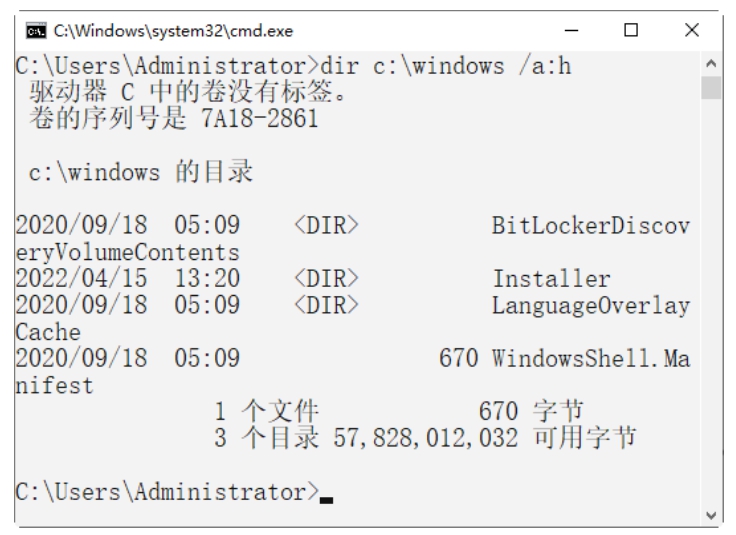
Task: Click the vertical scrollbar thumb
Action: pyautogui.click(x=710, y=88)
